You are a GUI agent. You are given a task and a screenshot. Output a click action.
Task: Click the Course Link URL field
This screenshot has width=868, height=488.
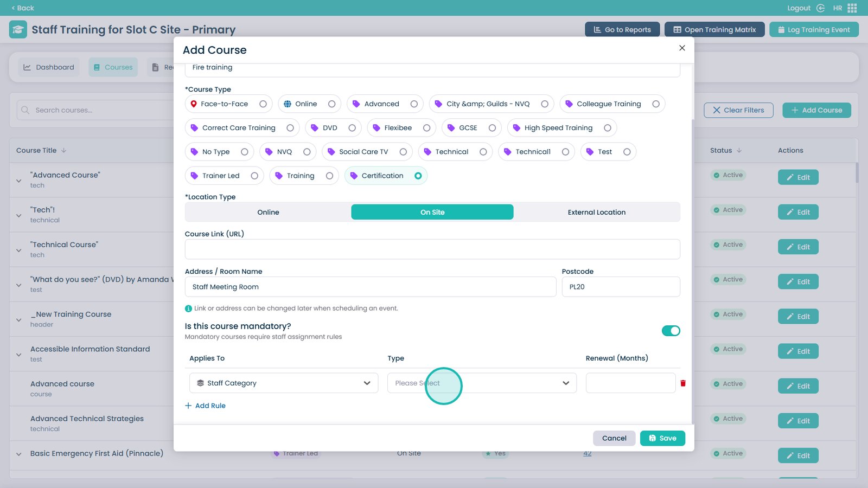(432, 249)
